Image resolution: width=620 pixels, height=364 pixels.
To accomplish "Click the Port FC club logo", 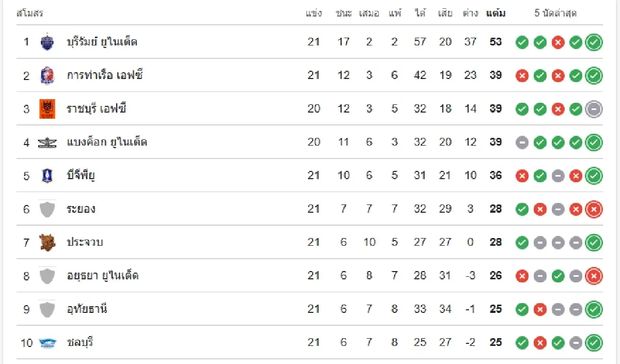I will point(47,75).
